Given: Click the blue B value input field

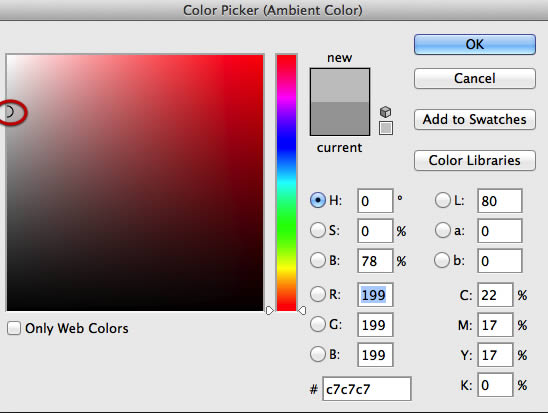Looking at the screenshot, I should point(375,355).
